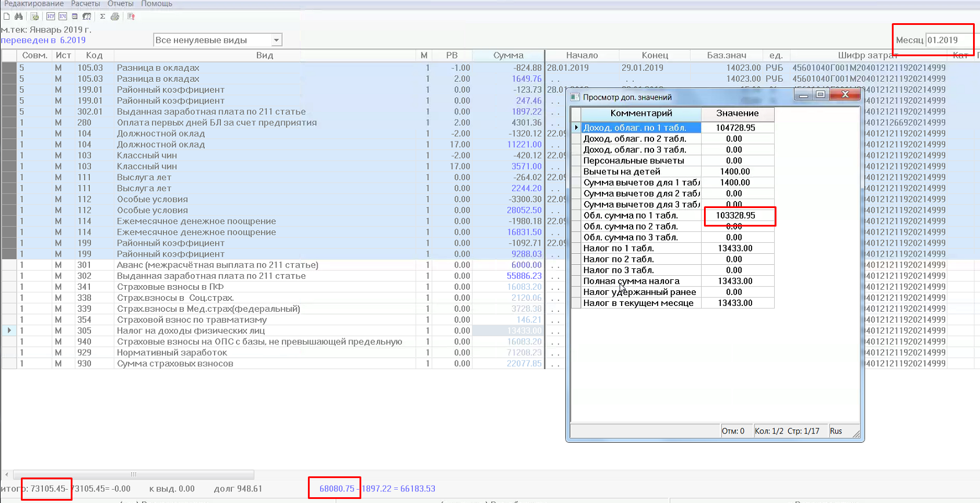Open search with the binoculars icon

[x=19, y=16]
